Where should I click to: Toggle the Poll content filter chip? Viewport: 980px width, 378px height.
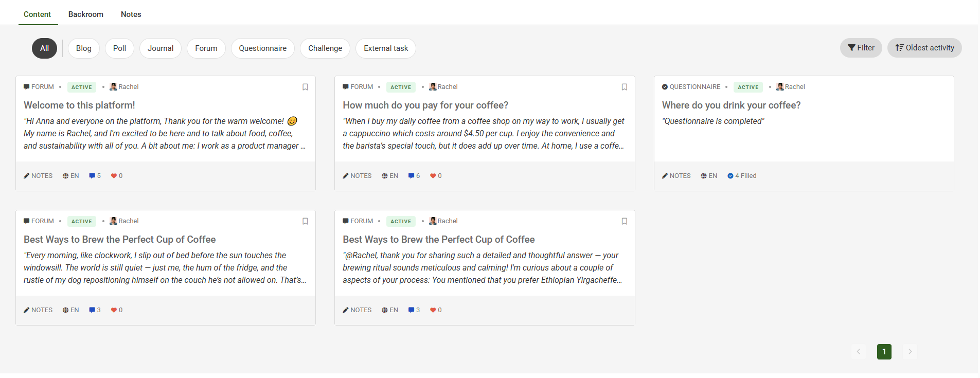119,48
